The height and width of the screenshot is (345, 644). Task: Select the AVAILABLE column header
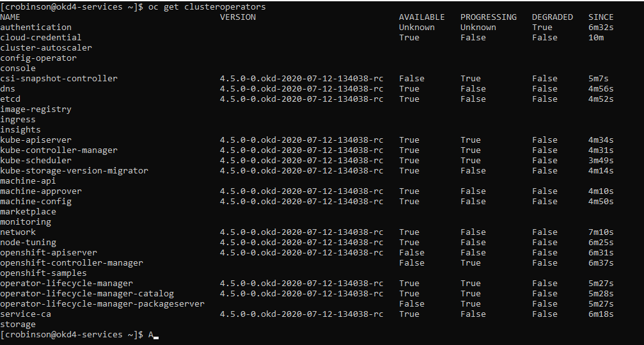(x=422, y=17)
